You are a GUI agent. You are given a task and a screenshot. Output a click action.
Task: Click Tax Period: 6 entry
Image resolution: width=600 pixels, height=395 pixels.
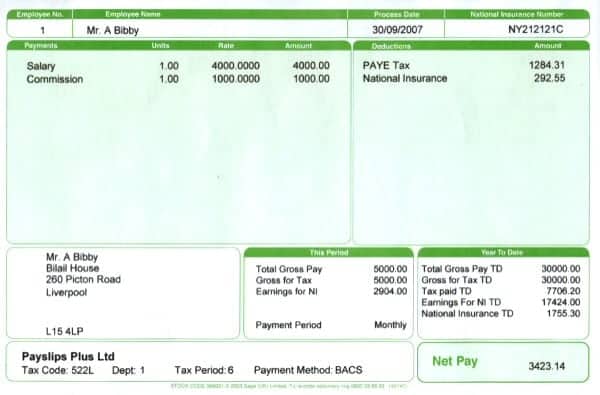(204, 370)
